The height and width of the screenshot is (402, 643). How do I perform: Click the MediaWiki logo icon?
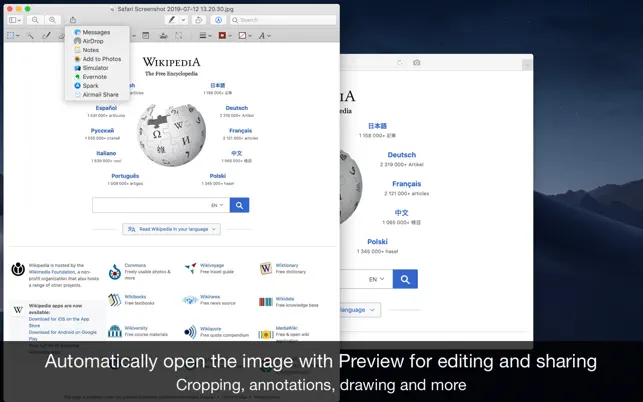click(266, 335)
